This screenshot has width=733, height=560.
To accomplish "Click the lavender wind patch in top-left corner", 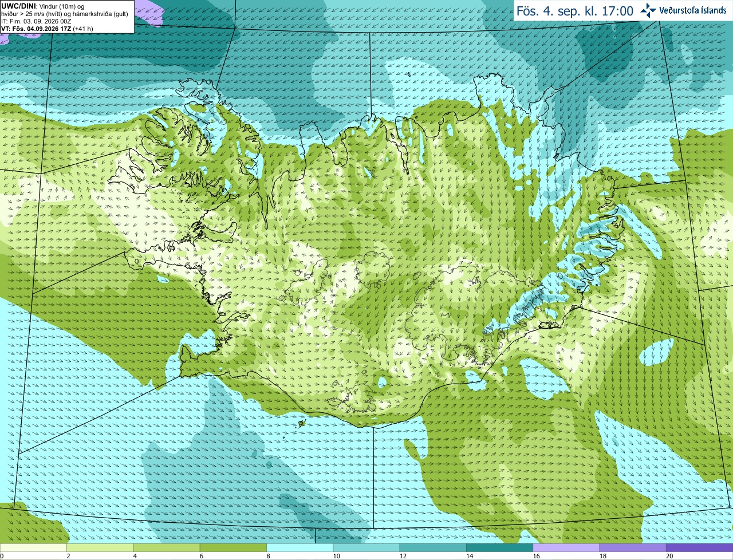I will tap(148, 11).
